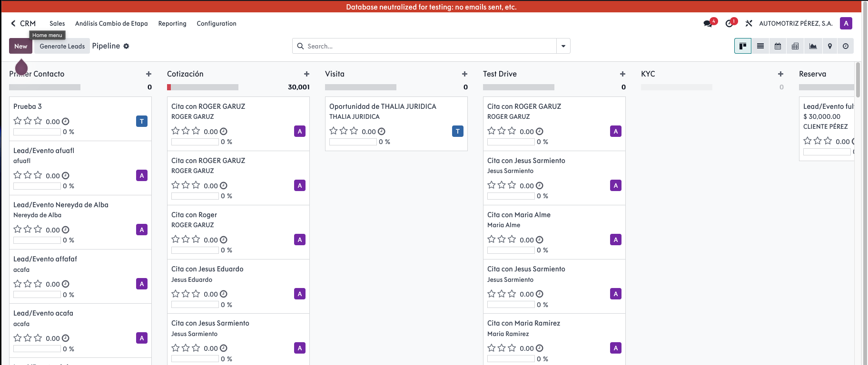
Task: Switch to the pivot table view
Action: [795, 46]
